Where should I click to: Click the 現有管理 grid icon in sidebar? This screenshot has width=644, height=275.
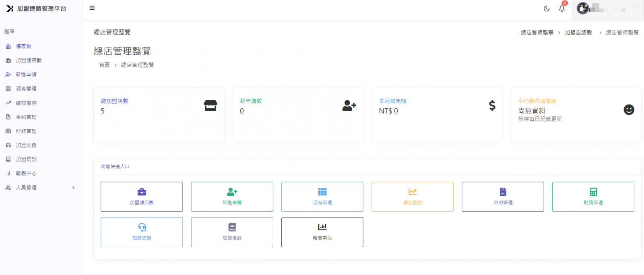coord(8,89)
